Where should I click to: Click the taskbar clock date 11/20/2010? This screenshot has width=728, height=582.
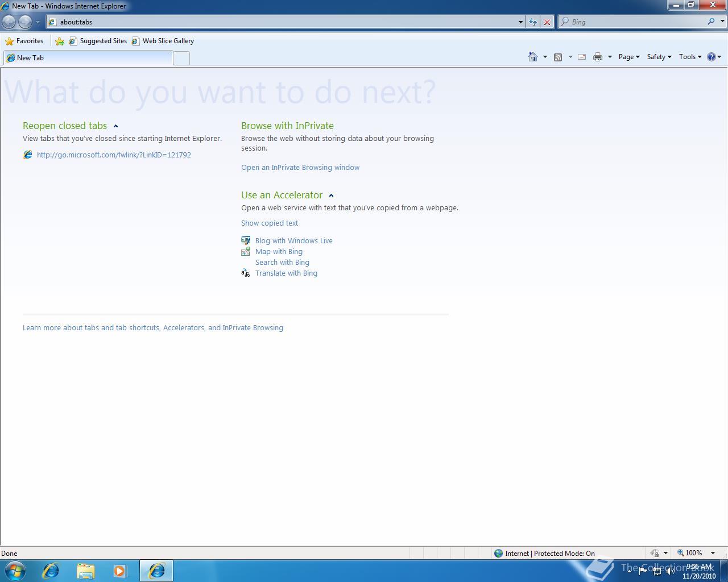click(x=699, y=576)
